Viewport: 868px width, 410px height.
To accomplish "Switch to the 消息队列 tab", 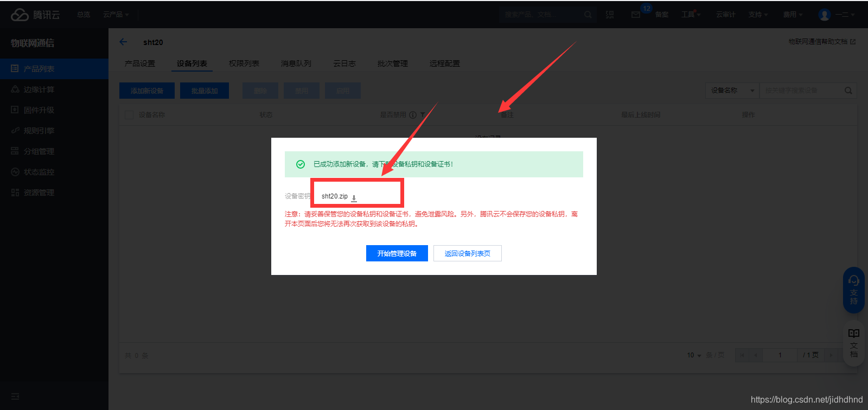I will pyautogui.click(x=296, y=63).
